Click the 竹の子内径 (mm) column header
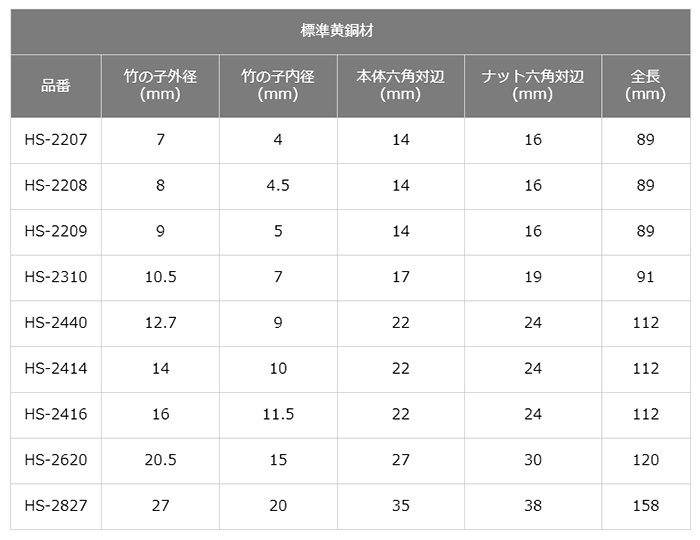This screenshot has width=700, height=540. [x=278, y=85]
